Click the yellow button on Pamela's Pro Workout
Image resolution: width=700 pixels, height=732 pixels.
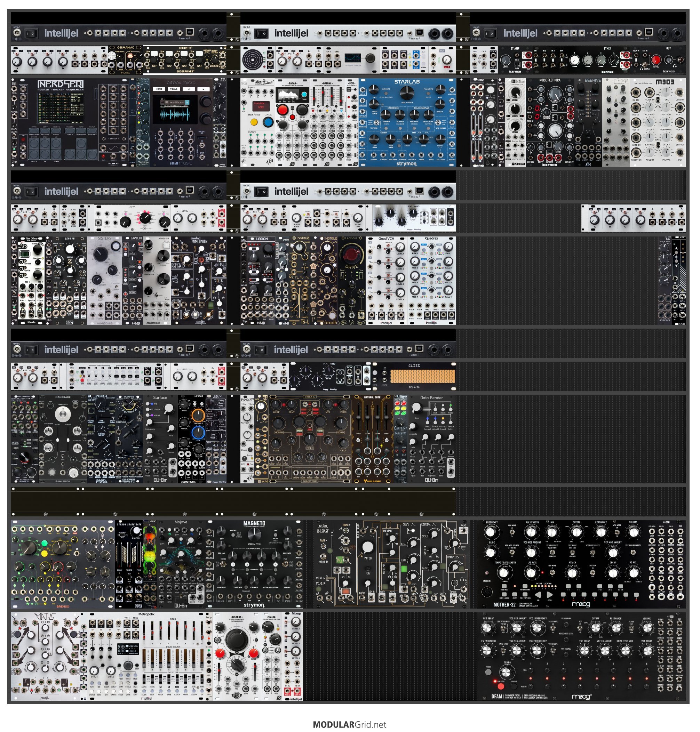(254, 122)
